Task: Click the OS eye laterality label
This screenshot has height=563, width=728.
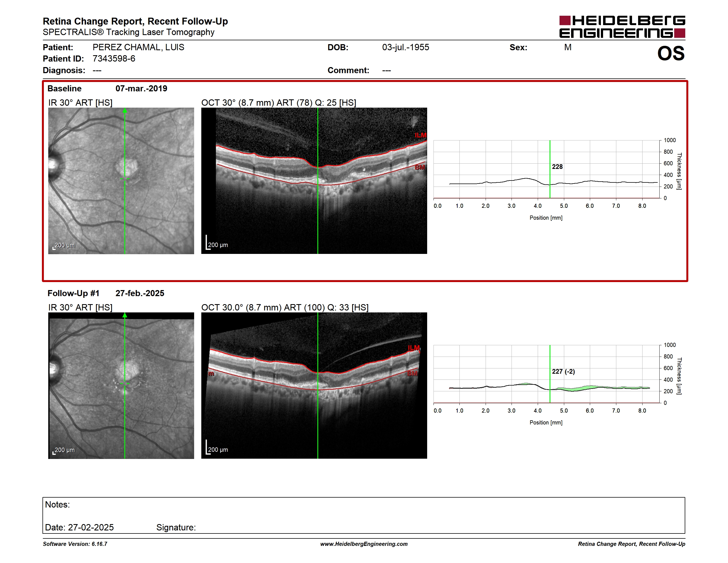Action: point(671,53)
